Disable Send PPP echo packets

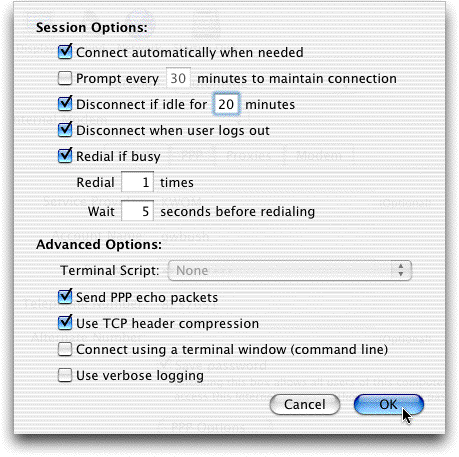65,297
